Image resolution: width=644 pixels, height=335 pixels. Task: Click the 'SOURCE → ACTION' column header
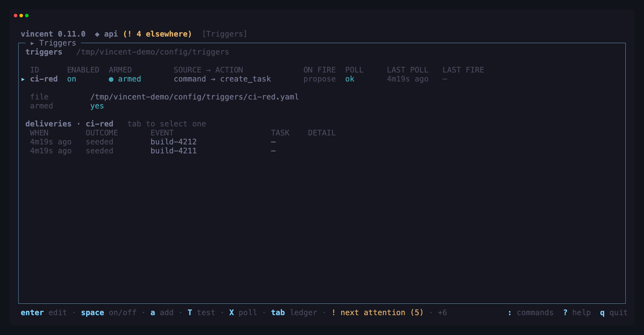pyautogui.click(x=208, y=70)
